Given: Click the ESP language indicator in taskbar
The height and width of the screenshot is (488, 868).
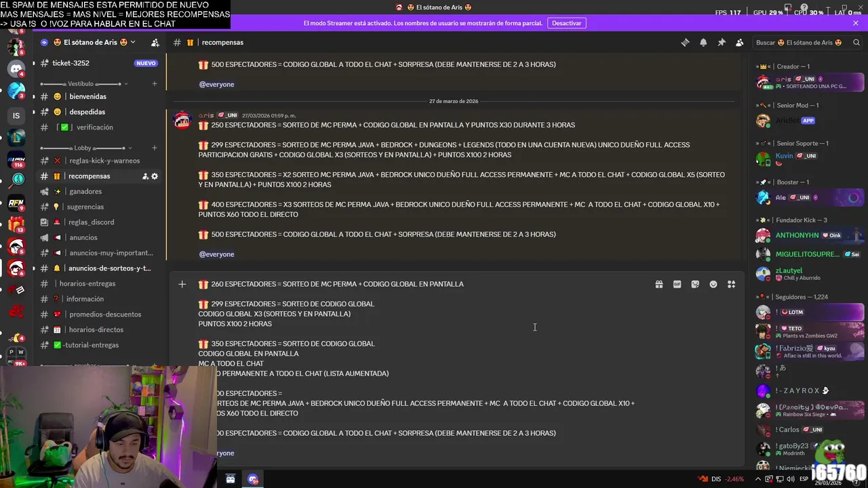Looking at the screenshot, I should (804, 479).
